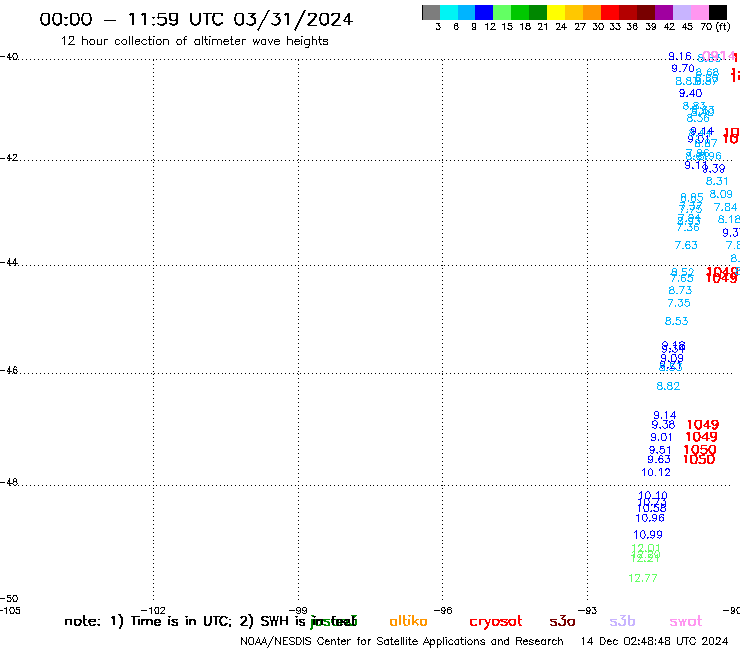Click the title '00:00 – 11:59 UTC 03/31/2024'
Image resolution: width=740 pixels, height=650 pixels.
[x=196, y=19]
